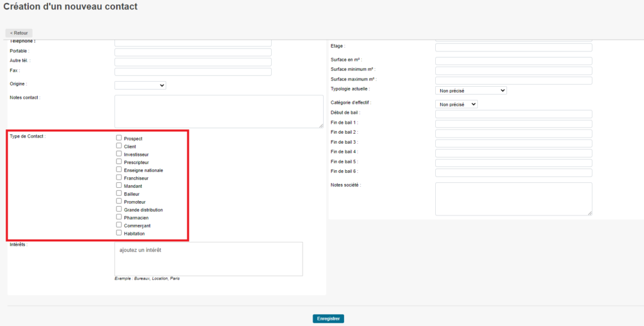644x326 pixels.
Task: Click the Début de bail field
Action: (x=513, y=114)
